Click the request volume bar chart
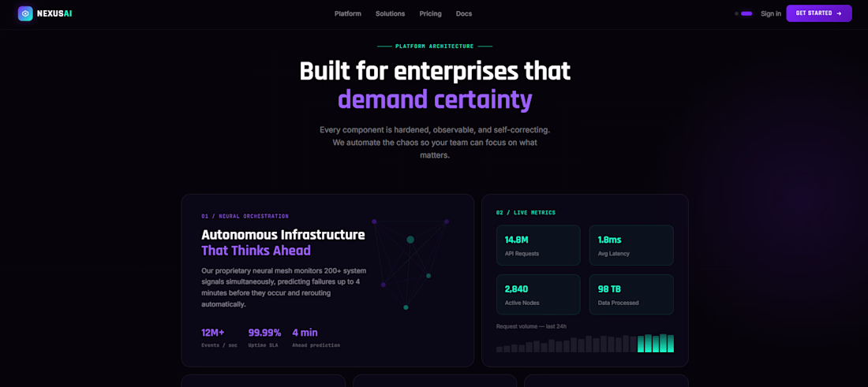This screenshot has width=868, height=387. coord(586,344)
